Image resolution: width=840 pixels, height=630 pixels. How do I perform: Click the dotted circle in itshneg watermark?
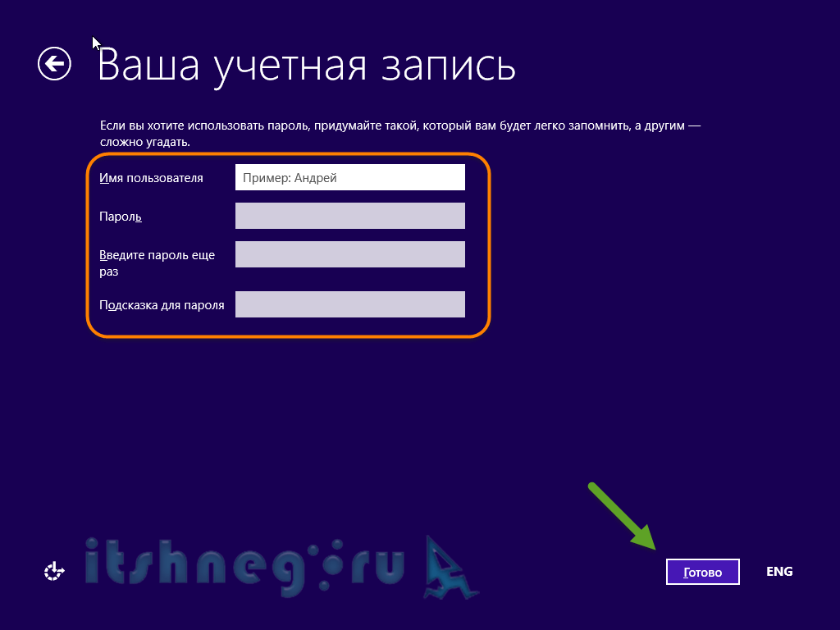click(x=335, y=566)
